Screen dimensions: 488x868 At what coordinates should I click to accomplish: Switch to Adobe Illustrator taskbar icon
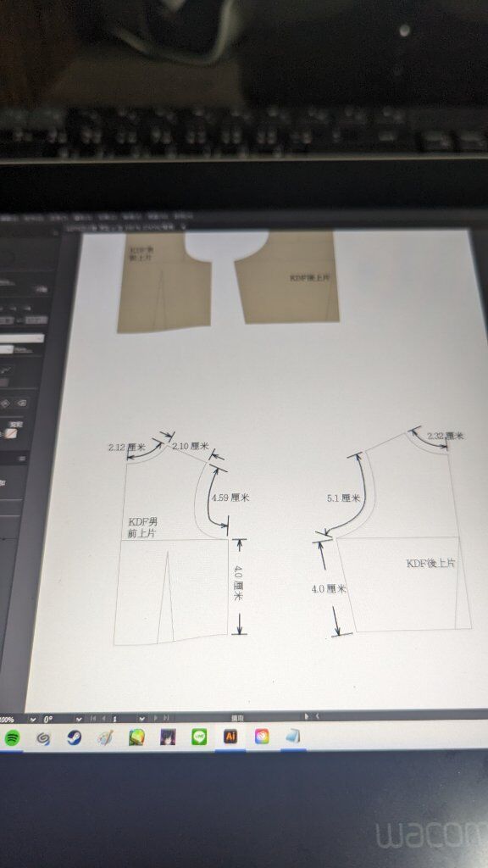pos(230,737)
